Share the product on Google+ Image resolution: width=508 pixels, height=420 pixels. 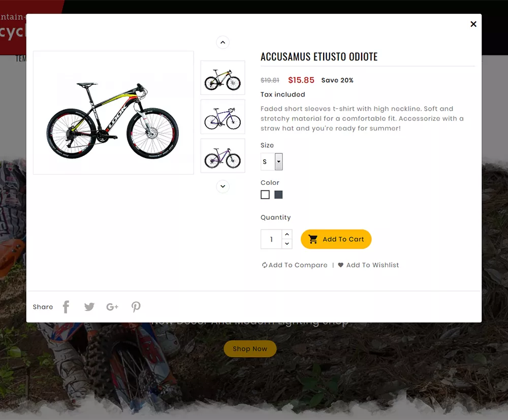coord(112,307)
